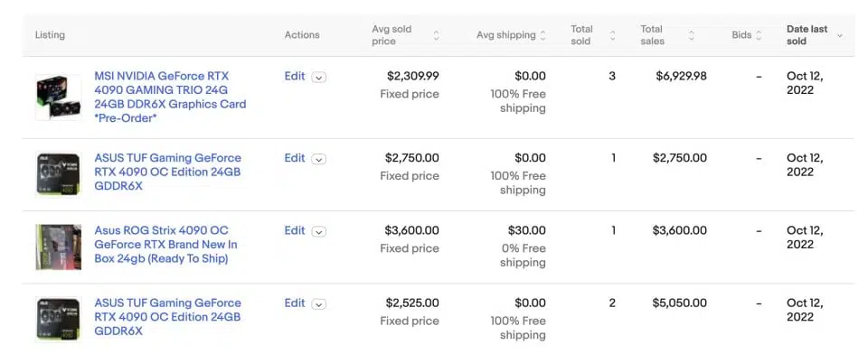Edit the Asus ROG Strix 4090 listing
The width and height of the screenshot is (868, 354).
(x=295, y=230)
